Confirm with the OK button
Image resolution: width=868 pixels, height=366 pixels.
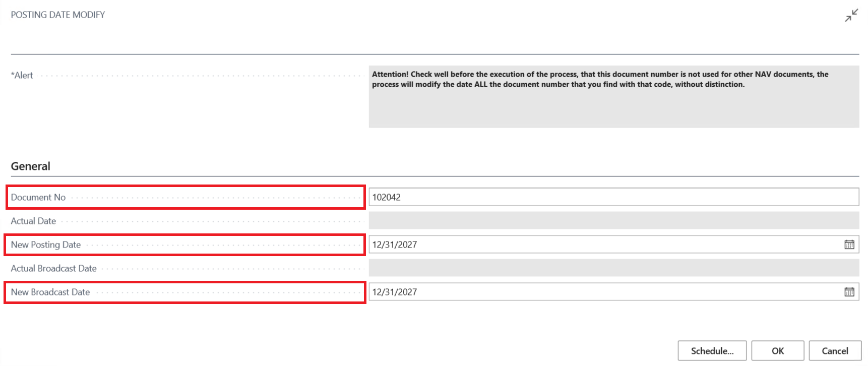pos(777,351)
